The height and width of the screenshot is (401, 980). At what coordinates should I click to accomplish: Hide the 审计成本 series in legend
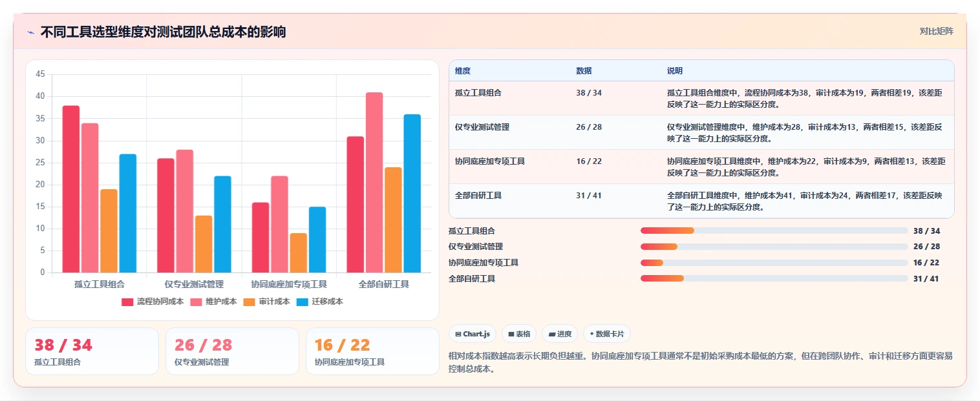click(x=266, y=302)
